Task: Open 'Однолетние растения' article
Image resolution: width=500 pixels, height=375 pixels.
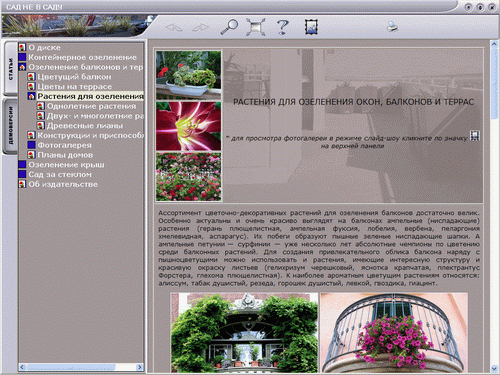Action: [91, 106]
